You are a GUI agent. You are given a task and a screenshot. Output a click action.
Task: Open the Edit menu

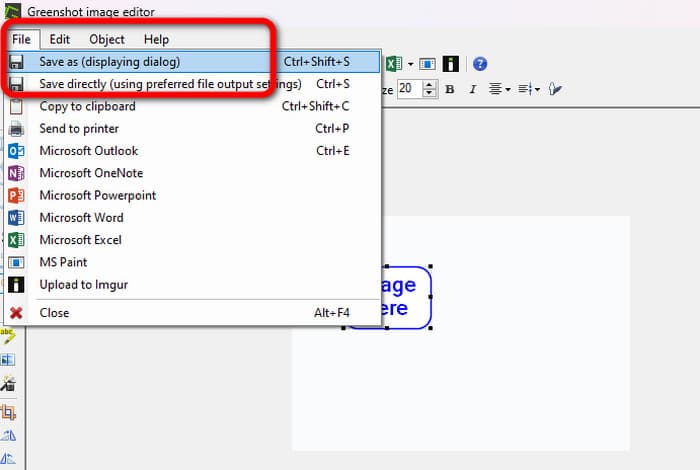[59, 39]
